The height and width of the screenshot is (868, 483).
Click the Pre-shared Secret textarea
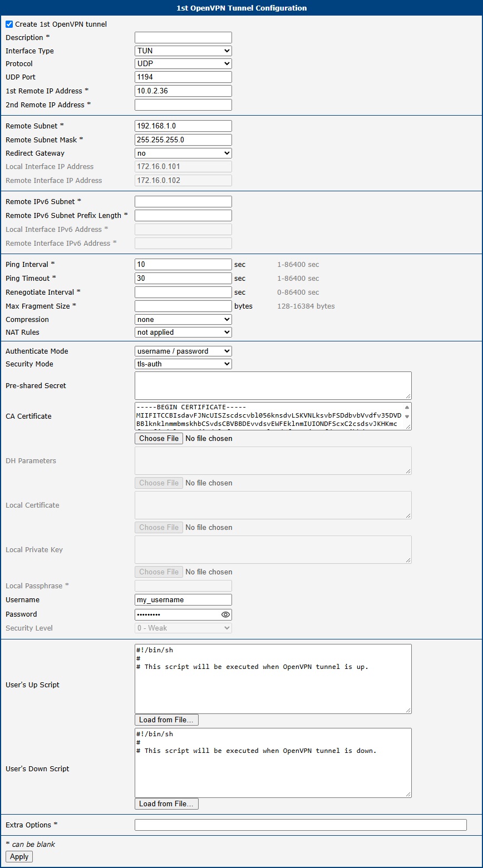tap(273, 385)
